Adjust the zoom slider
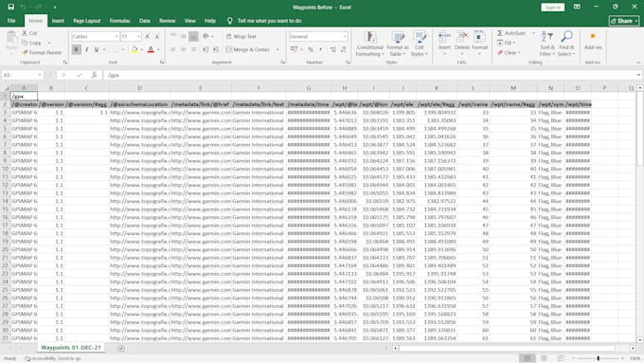 tap(598, 358)
